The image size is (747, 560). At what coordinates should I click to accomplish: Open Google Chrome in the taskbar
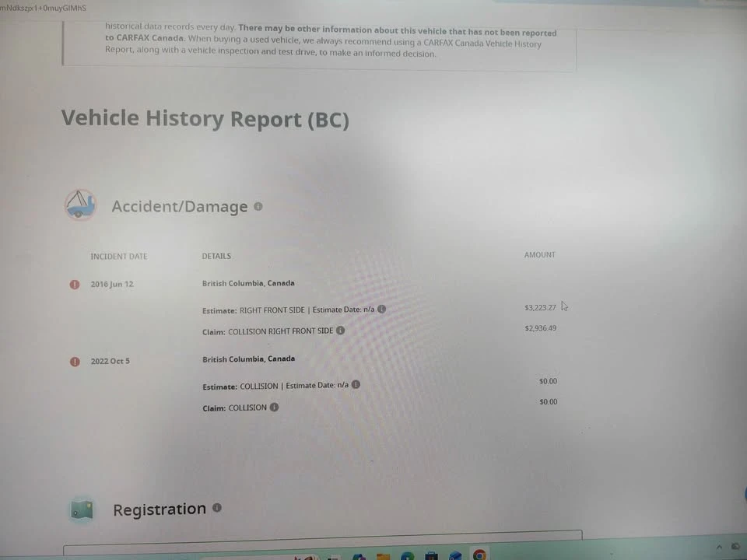pos(480,555)
